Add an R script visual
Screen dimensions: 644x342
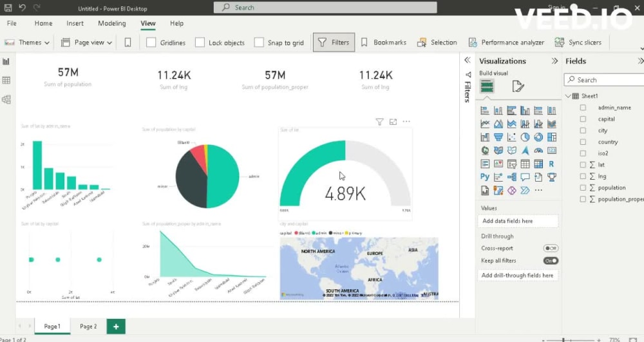point(552,164)
